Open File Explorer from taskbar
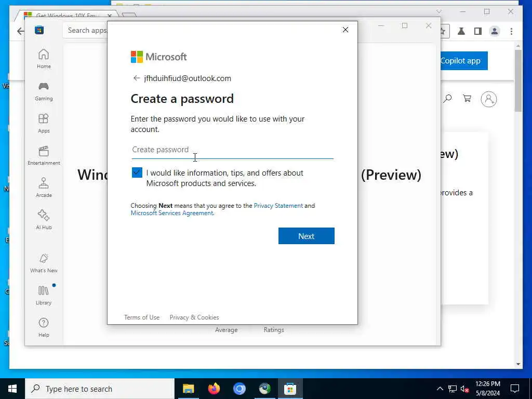The image size is (532, 399). click(x=188, y=389)
